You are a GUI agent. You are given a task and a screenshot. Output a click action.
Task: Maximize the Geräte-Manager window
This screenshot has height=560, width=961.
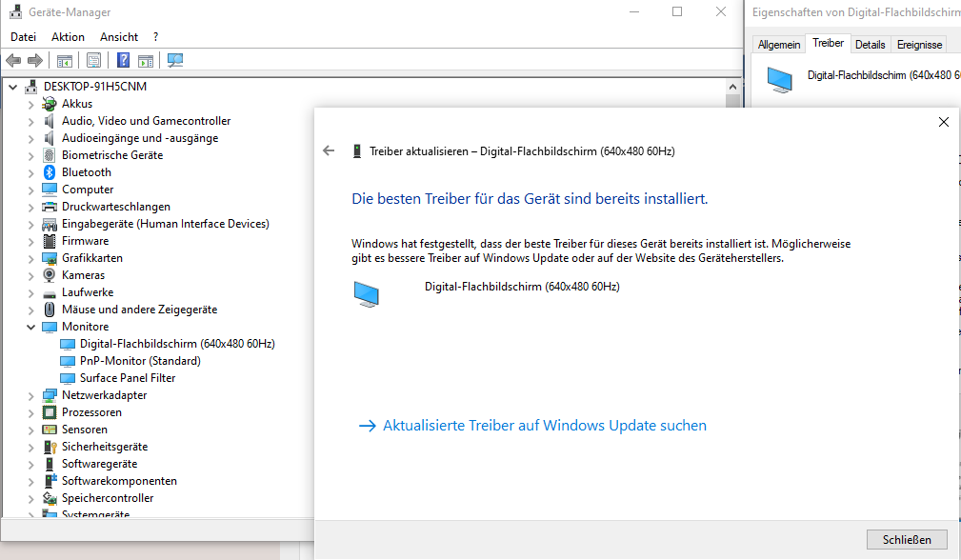point(677,11)
